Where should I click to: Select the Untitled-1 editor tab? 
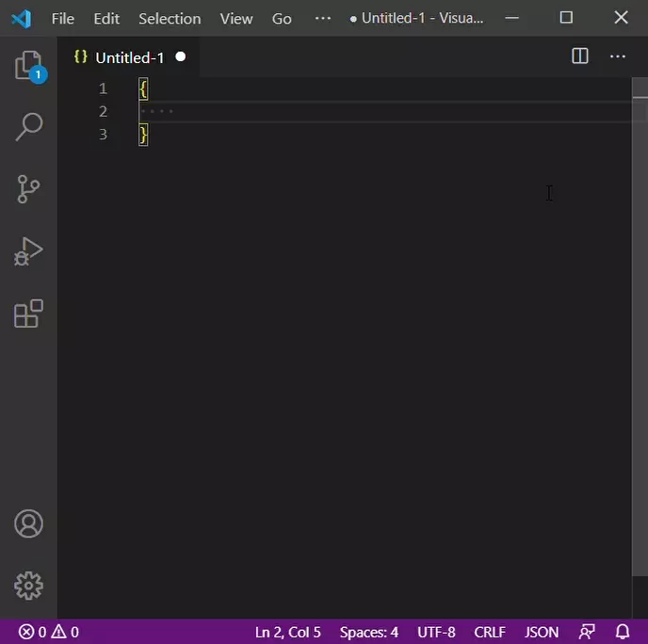click(129, 57)
